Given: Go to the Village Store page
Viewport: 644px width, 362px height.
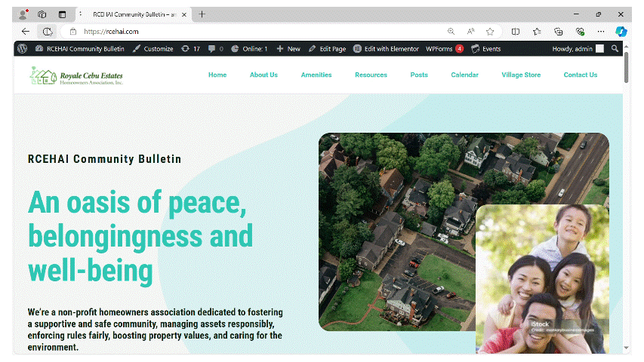Looking at the screenshot, I should 521,75.
